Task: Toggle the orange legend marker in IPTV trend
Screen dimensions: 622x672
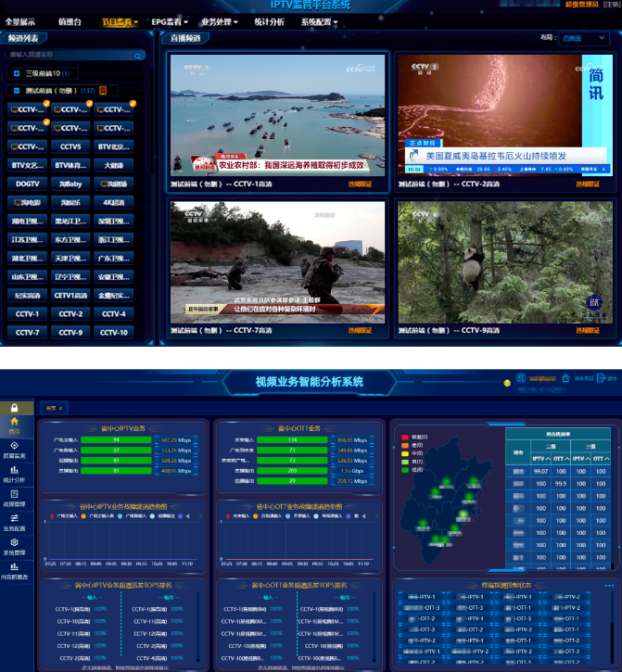Action: click(83, 516)
